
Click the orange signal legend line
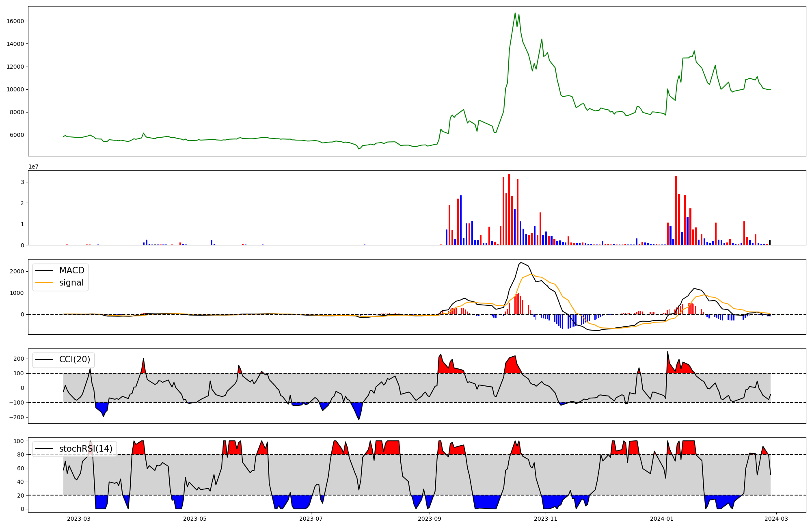click(44, 283)
